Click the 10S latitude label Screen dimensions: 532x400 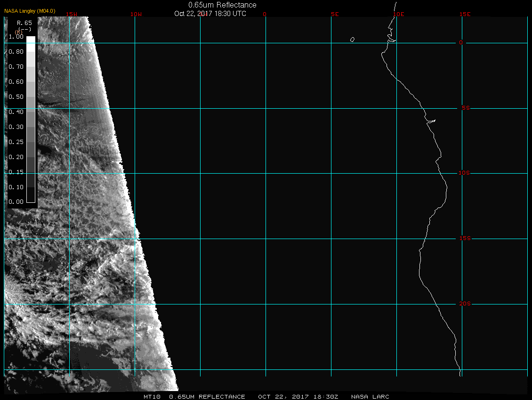[x=464, y=173]
